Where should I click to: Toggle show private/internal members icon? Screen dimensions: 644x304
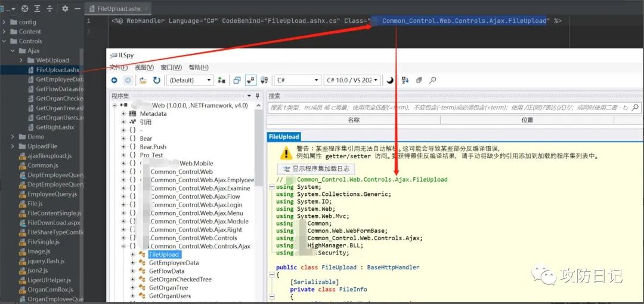click(250, 80)
